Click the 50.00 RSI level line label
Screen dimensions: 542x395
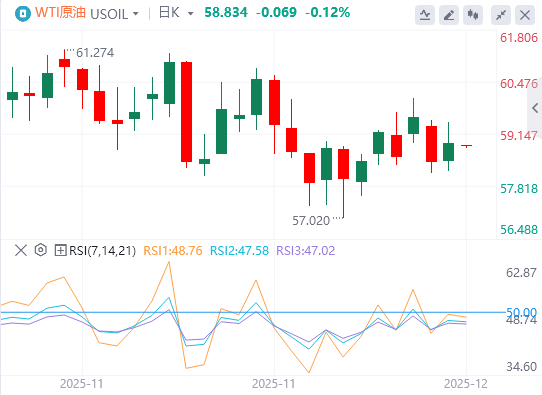(x=521, y=312)
